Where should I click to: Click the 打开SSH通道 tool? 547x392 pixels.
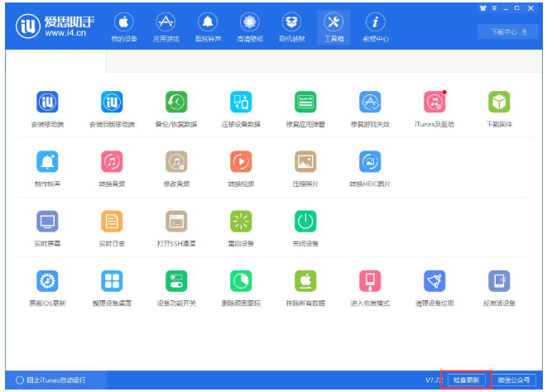pyautogui.click(x=176, y=228)
